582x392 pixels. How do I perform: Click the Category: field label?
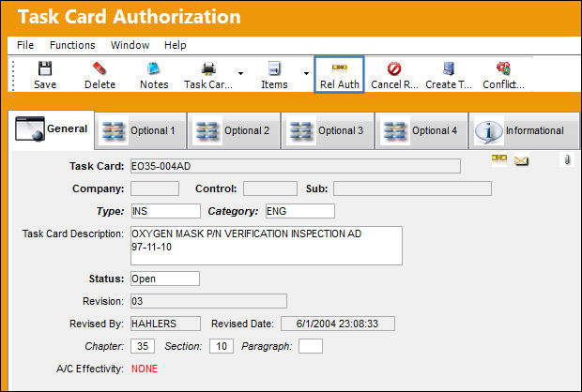[x=233, y=211]
